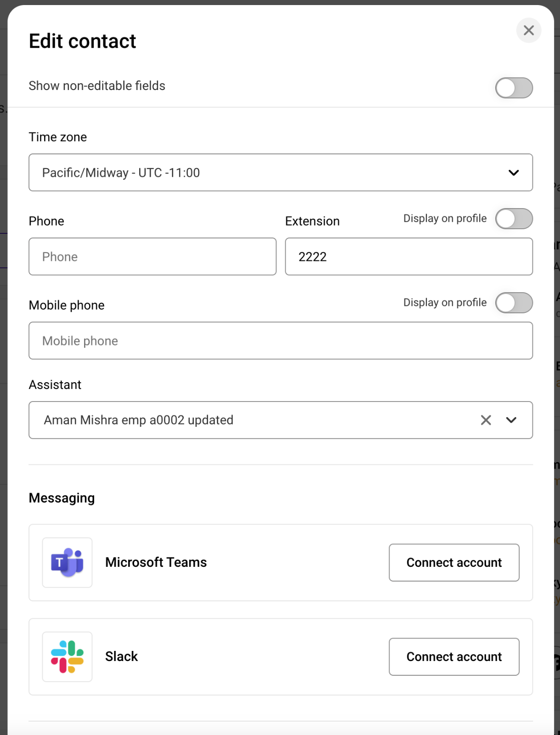Click the Slack logo icon

(67, 656)
